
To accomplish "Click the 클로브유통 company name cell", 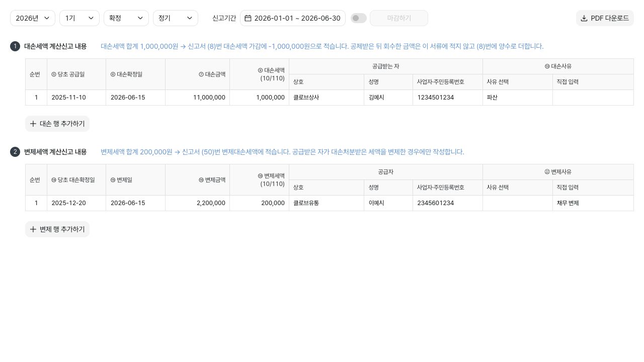I will pos(327,203).
